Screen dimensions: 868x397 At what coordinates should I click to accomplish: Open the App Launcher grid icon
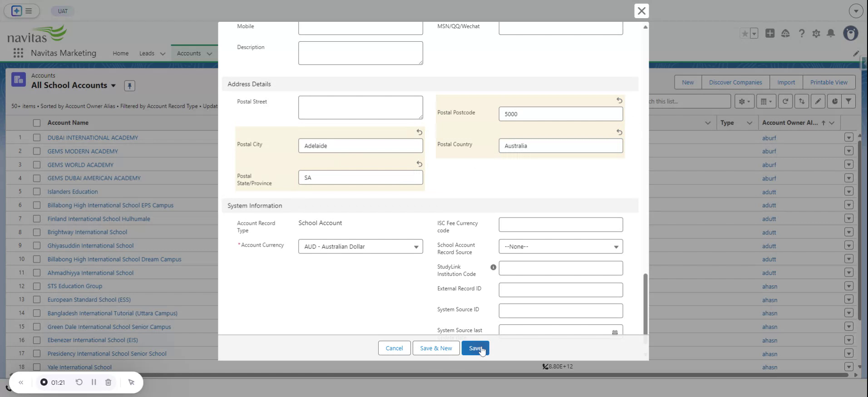(18, 53)
